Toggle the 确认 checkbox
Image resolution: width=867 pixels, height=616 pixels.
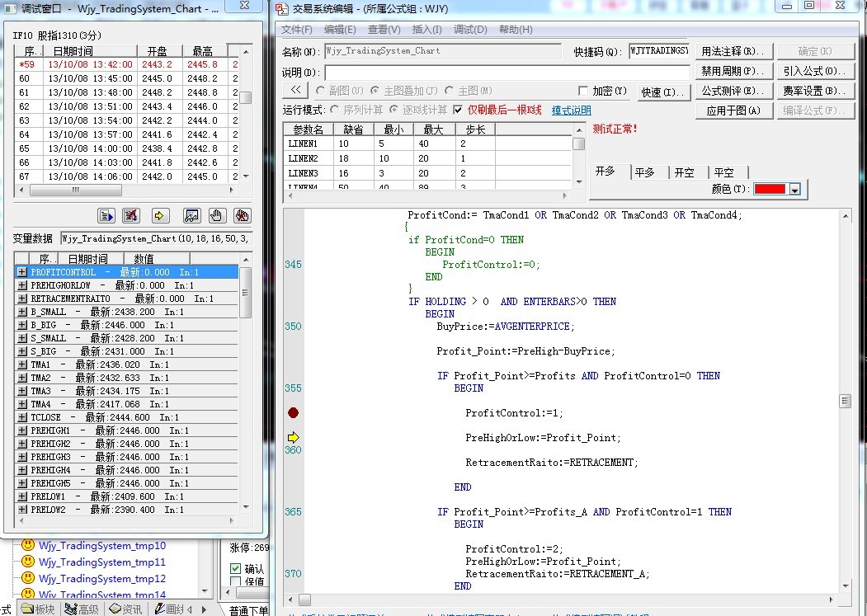235,569
